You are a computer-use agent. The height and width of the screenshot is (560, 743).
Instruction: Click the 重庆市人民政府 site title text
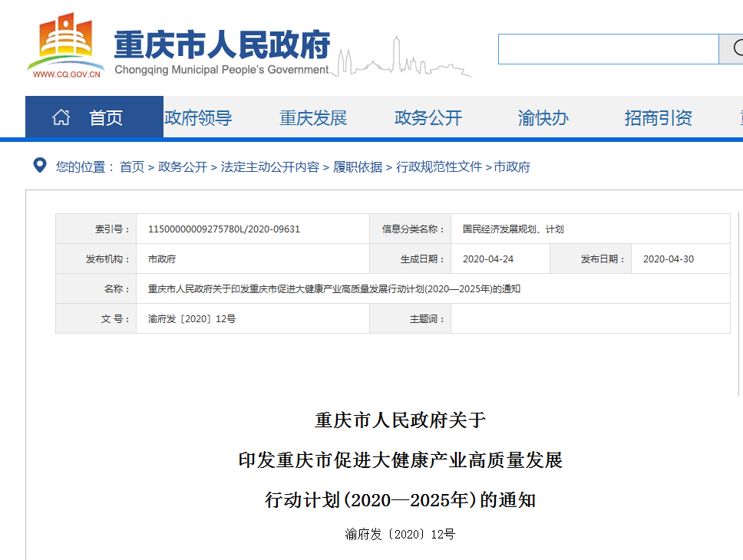click(223, 44)
